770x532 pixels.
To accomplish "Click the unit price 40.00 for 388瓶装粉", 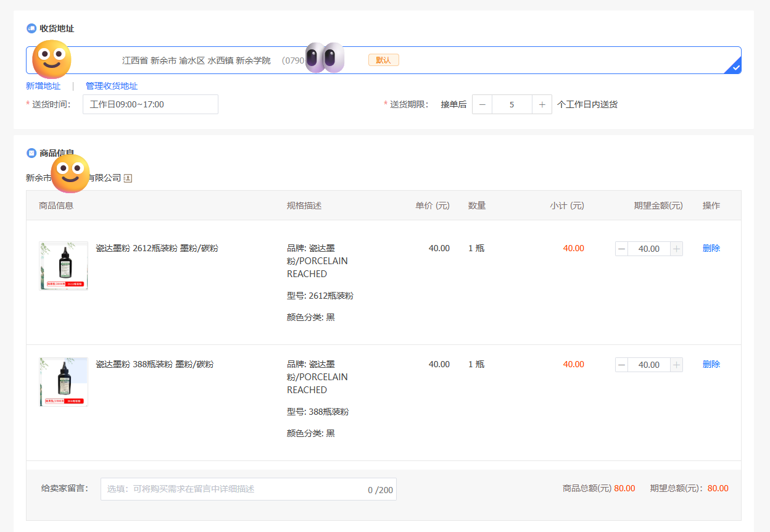I will (439, 364).
